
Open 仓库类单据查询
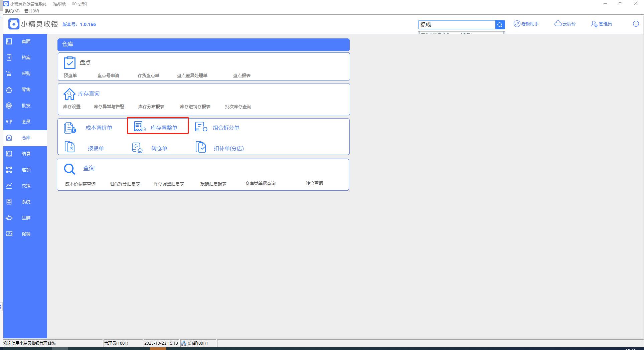pyautogui.click(x=261, y=183)
